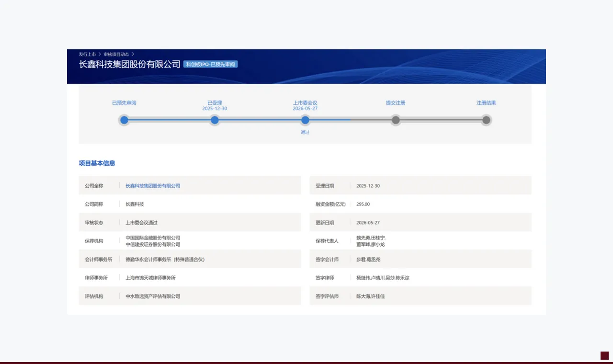Click 德勤华永会计师事务所 accounting firm value
613x364 pixels.
coord(165,260)
